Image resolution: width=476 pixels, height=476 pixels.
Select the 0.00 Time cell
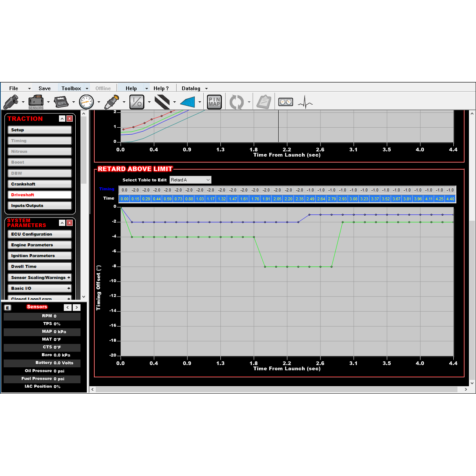click(x=124, y=199)
